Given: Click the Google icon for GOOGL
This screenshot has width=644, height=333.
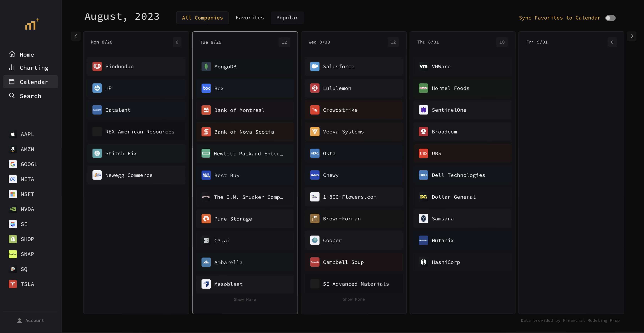Looking at the screenshot, I should point(13,164).
